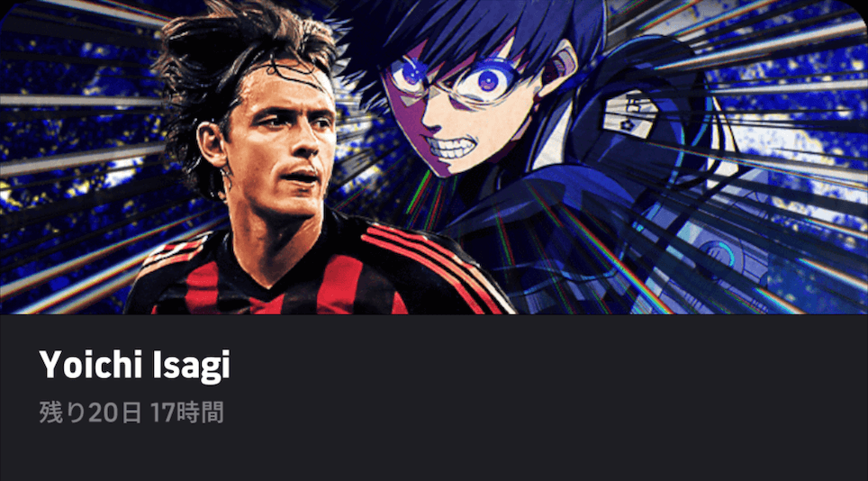This screenshot has height=481, width=868.
Task: Click the blue speed-line background at far right
Action: (819, 166)
